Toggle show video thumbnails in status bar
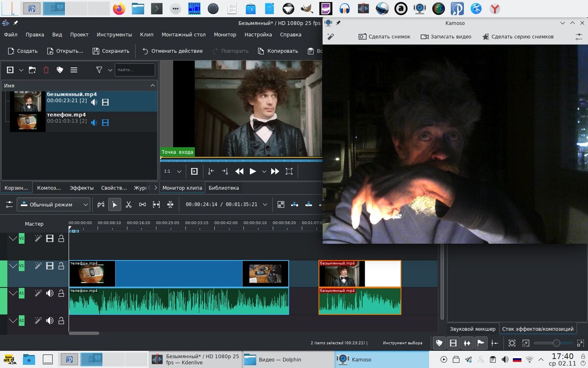The image size is (588, 368). pyautogui.click(x=453, y=343)
